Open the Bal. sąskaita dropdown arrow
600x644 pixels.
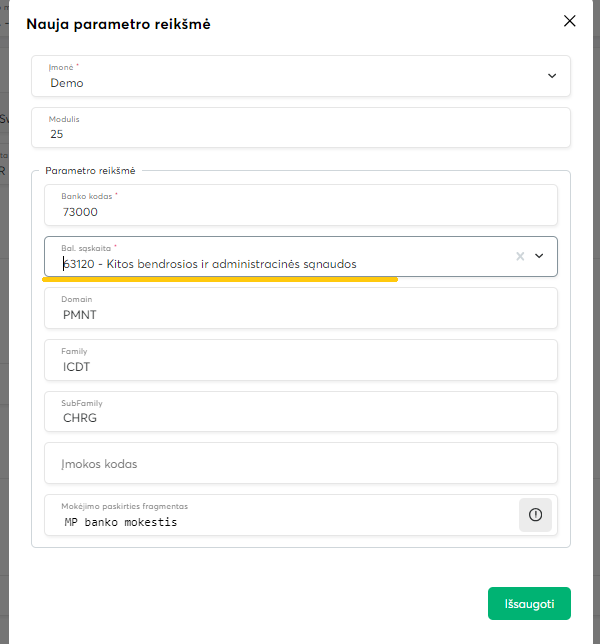(x=540, y=256)
